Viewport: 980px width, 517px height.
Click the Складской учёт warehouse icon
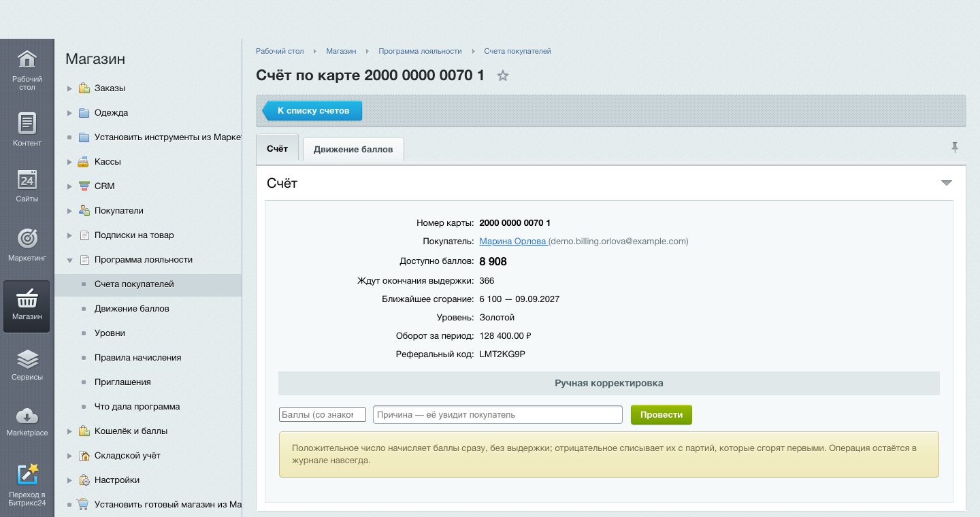click(84, 456)
